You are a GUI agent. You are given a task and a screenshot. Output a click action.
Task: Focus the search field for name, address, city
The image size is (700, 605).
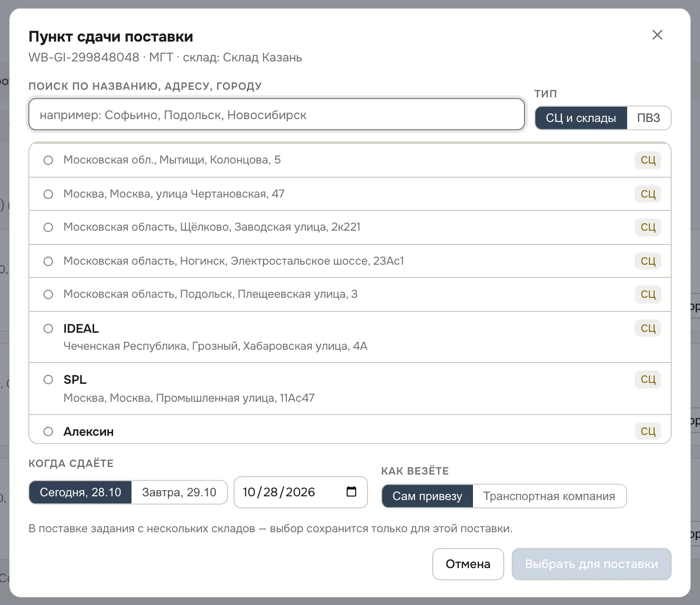click(x=277, y=114)
